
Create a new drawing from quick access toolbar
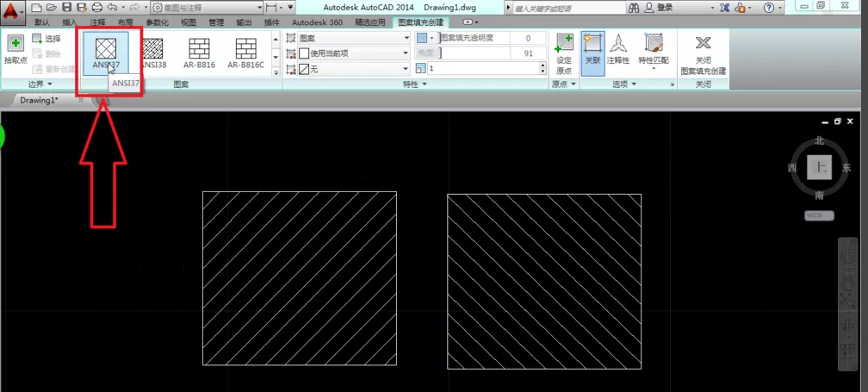tap(36, 8)
